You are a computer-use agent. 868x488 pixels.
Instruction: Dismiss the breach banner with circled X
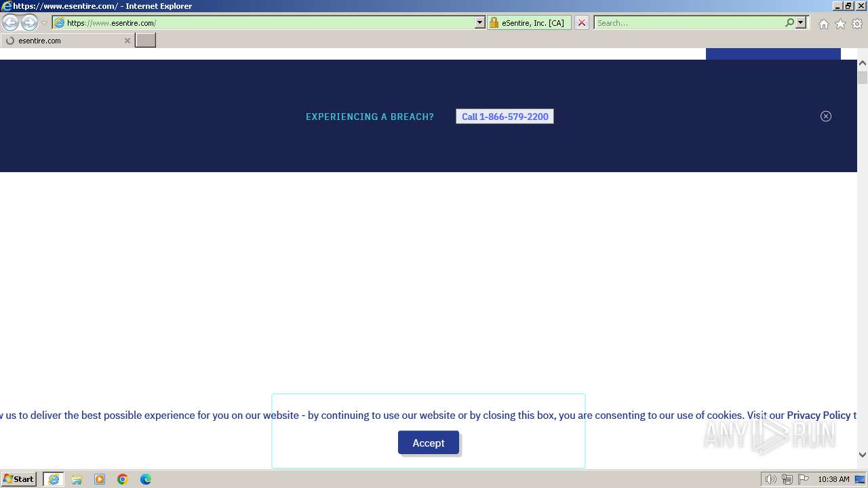pyautogui.click(x=826, y=116)
